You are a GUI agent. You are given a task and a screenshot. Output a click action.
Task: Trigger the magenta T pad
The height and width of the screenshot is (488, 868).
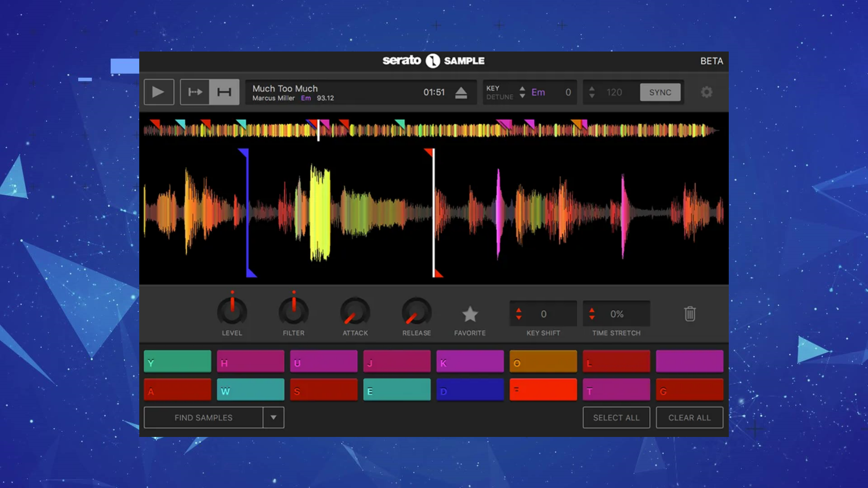(617, 389)
